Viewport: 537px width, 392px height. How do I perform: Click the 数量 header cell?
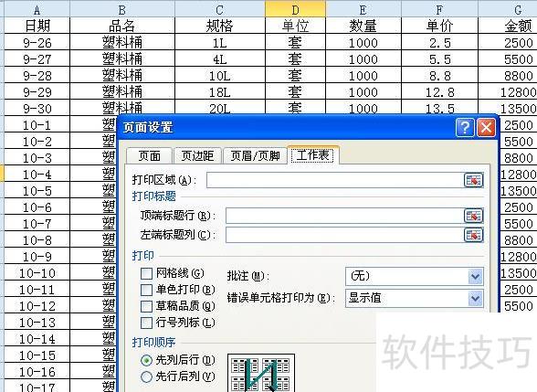tap(363, 26)
